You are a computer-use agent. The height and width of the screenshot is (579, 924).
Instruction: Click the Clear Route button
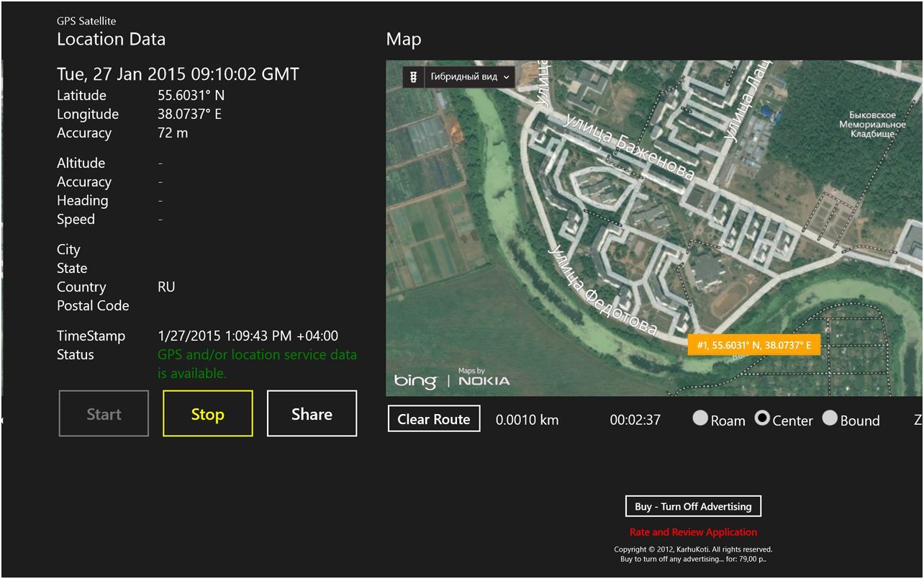click(x=434, y=419)
